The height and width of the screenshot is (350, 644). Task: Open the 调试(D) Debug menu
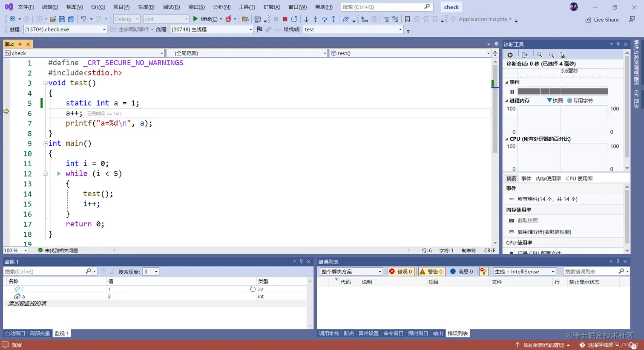point(171,7)
